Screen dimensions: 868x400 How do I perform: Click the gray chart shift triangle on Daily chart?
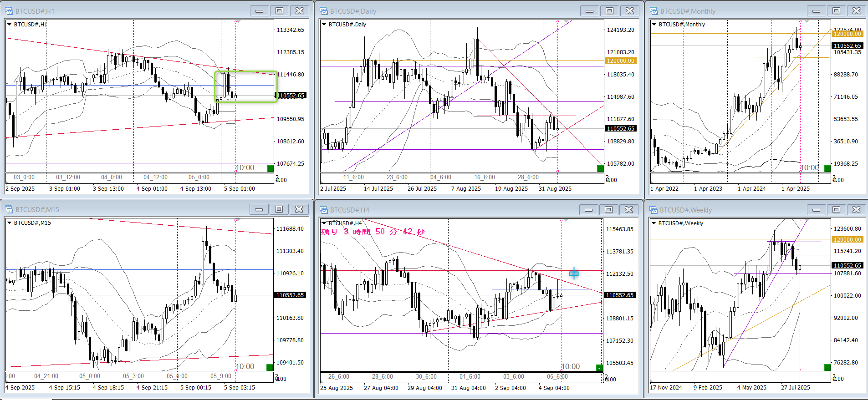coord(566,21)
